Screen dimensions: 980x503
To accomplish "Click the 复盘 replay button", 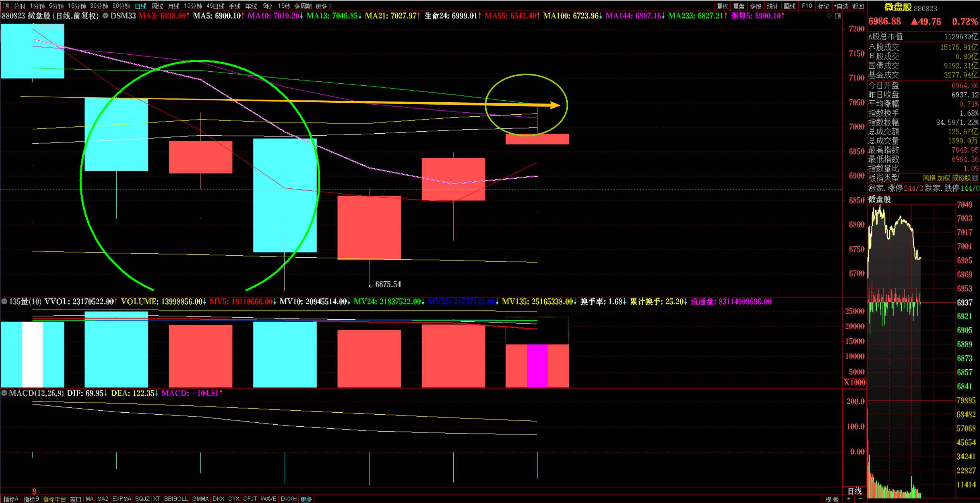I will pyautogui.click(x=739, y=6).
